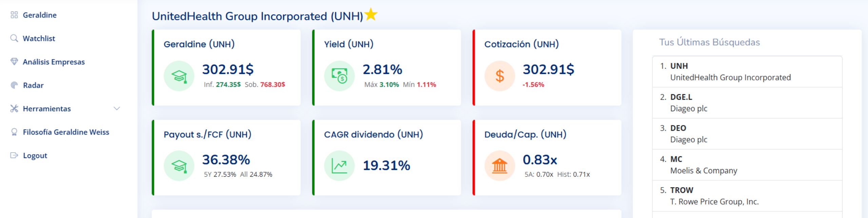Viewport: 868px width, 218px height.
Task: Click the growth chart icon in CAGR card
Action: click(x=339, y=166)
